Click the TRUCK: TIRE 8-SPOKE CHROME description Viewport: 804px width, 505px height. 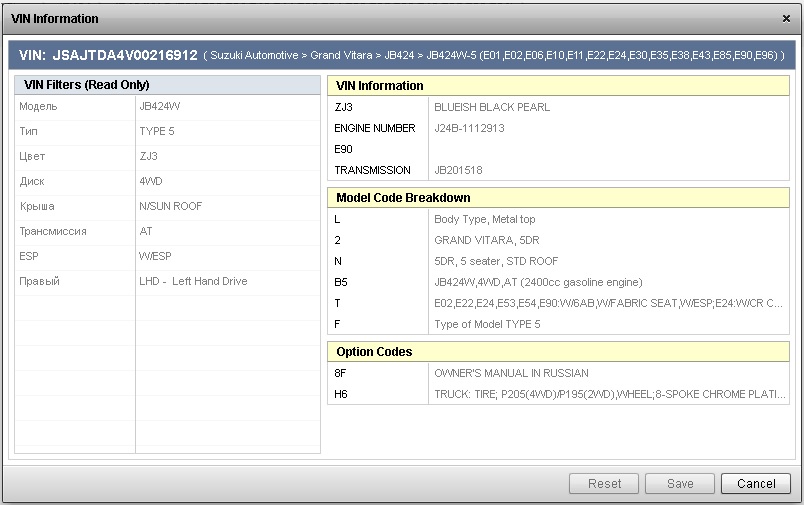coord(610,394)
